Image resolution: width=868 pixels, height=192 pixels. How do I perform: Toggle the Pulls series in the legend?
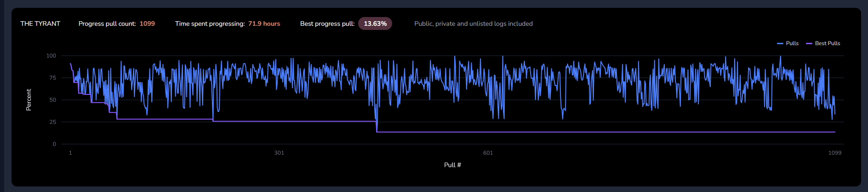(788, 43)
